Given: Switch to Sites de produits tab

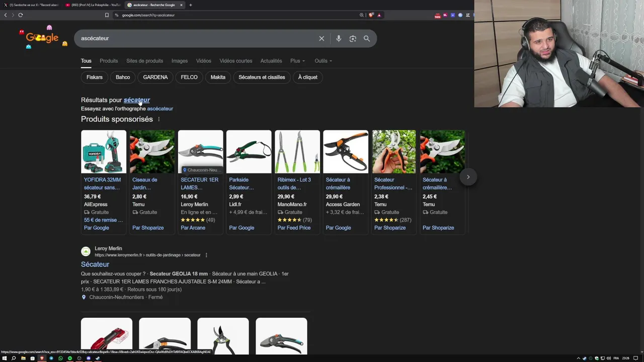Looking at the screenshot, I should pyautogui.click(x=144, y=61).
